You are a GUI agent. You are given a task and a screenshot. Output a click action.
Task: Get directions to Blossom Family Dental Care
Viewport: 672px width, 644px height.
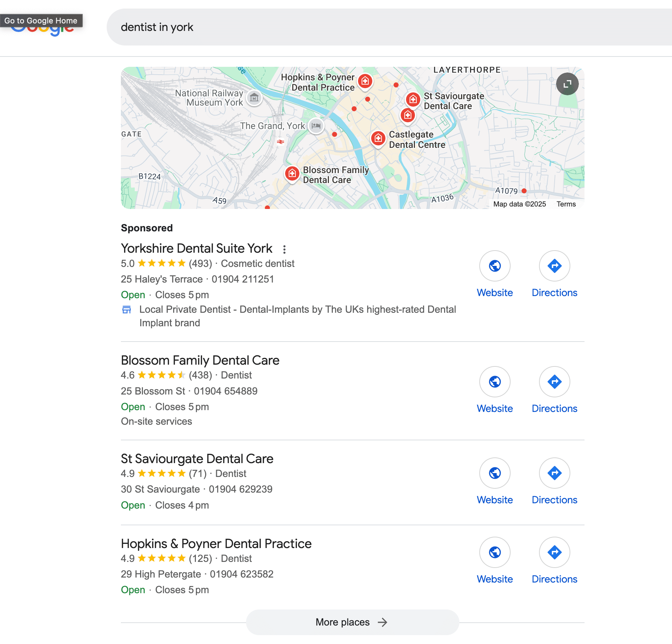coord(554,381)
